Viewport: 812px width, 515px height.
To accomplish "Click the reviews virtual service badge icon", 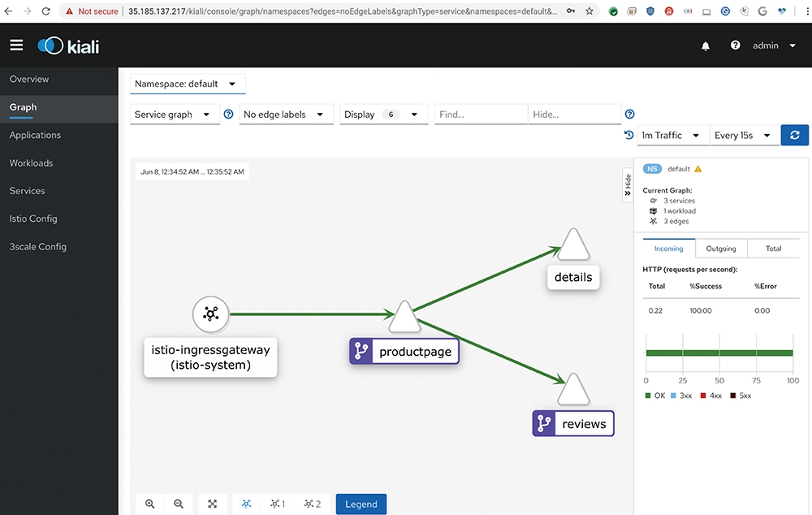I will click(544, 423).
